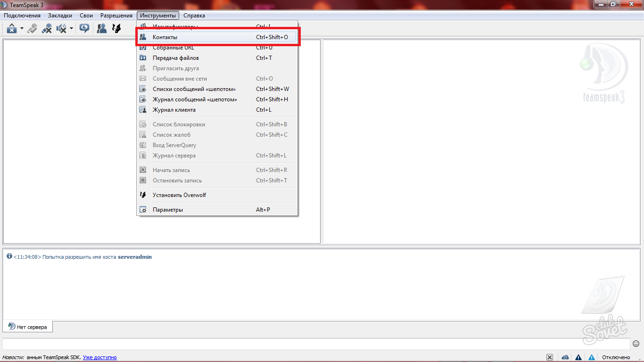Click the server info panel with TeamSpeak logo
This screenshot has height=362, width=644.
[x=482, y=141]
